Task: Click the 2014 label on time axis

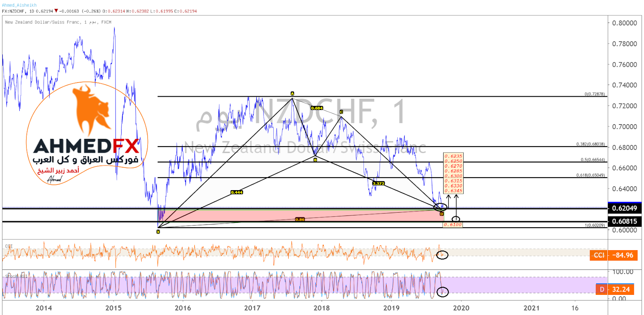Action: pyautogui.click(x=43, y=308)
